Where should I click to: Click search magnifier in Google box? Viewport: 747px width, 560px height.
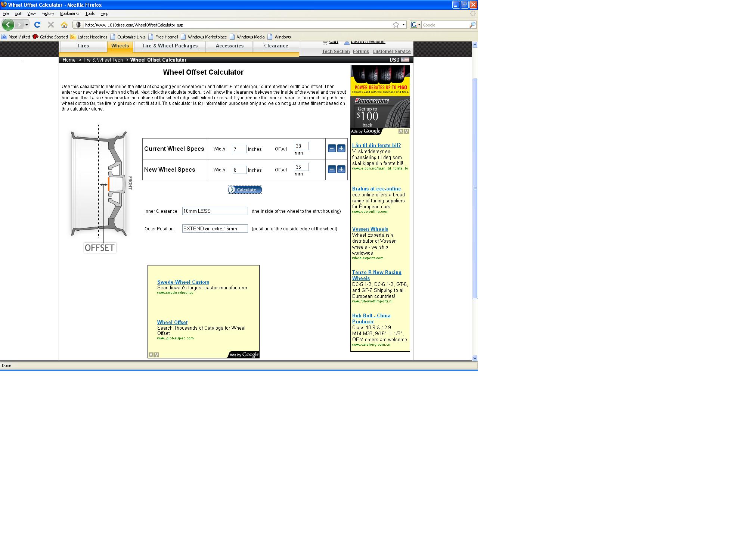(x=472, y=25)
